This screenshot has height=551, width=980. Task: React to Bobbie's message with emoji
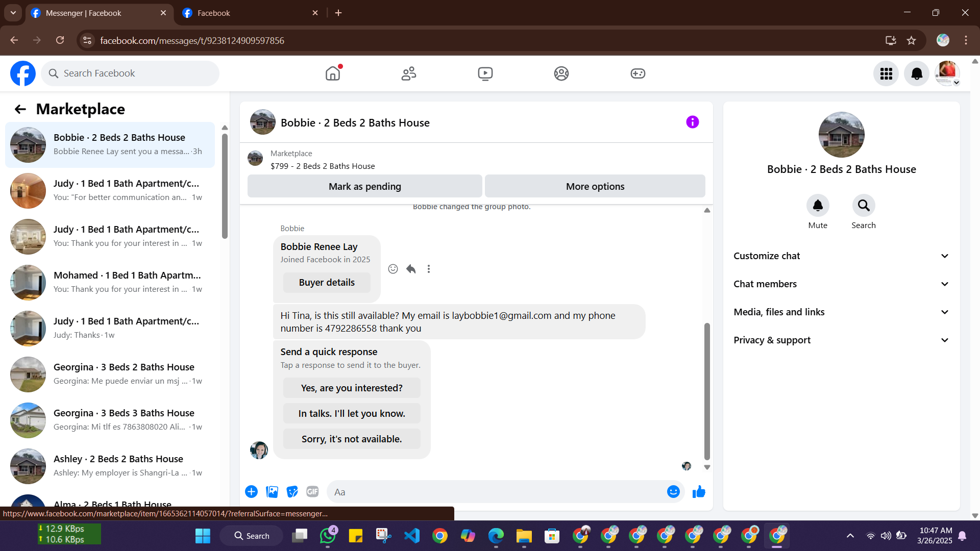click(x=393, y=269)
